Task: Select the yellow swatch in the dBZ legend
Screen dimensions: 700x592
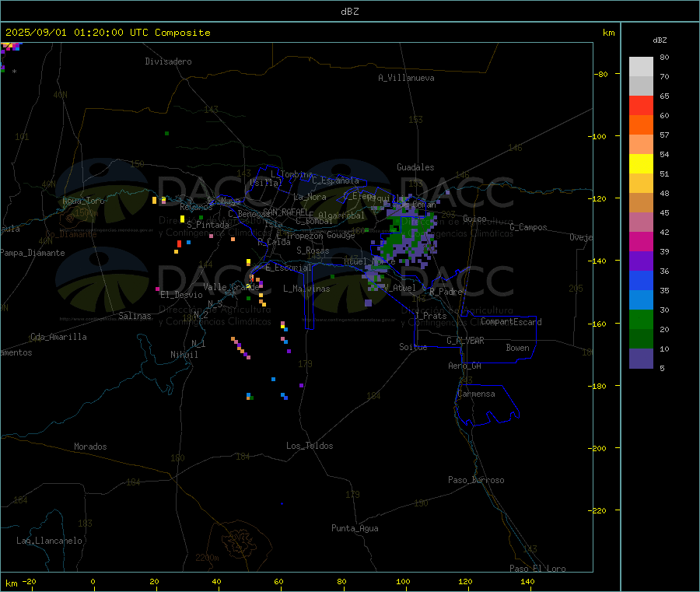Action: tap(641, 164)
